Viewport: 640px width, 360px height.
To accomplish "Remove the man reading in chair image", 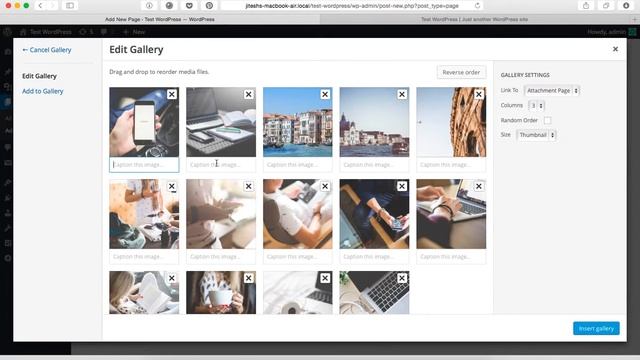I will 325,186.
